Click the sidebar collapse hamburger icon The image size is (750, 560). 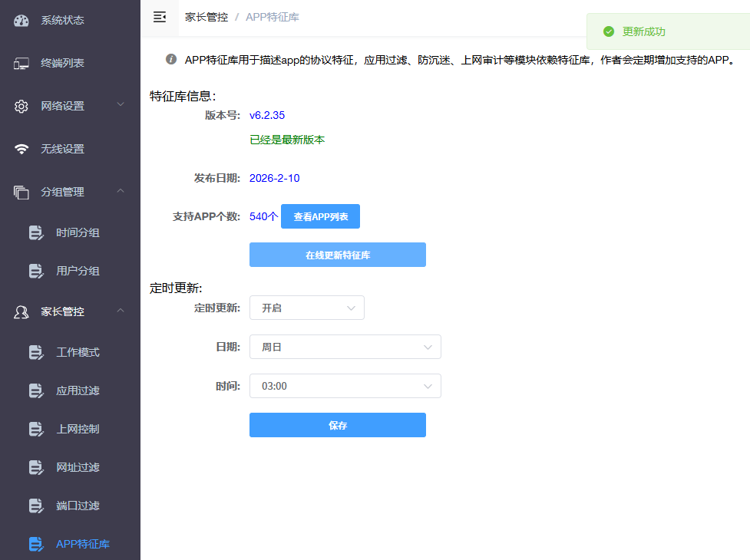click(160, 17)
